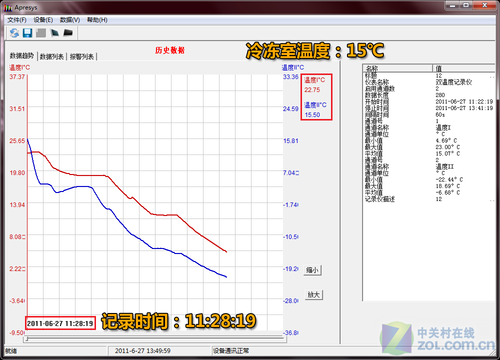Open the 帮助(H) menu
Image resolution: width=500 pixels, height=360 pixels.
(97, 20)
